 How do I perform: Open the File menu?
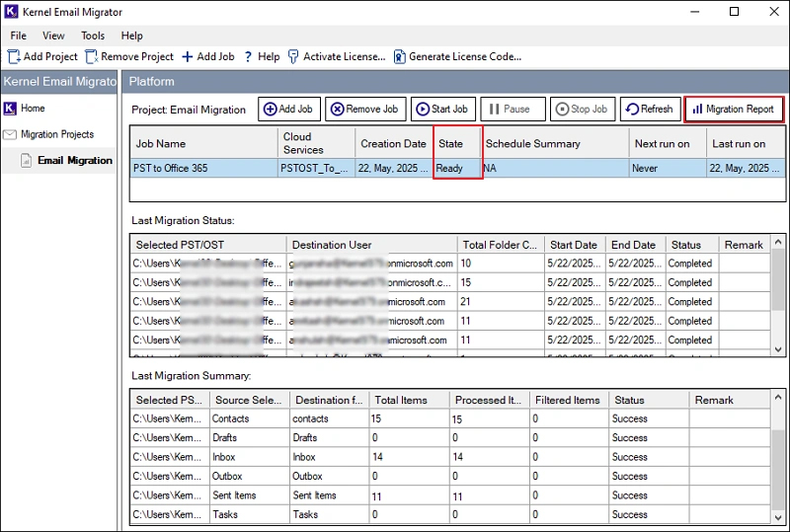coord(18,36)
